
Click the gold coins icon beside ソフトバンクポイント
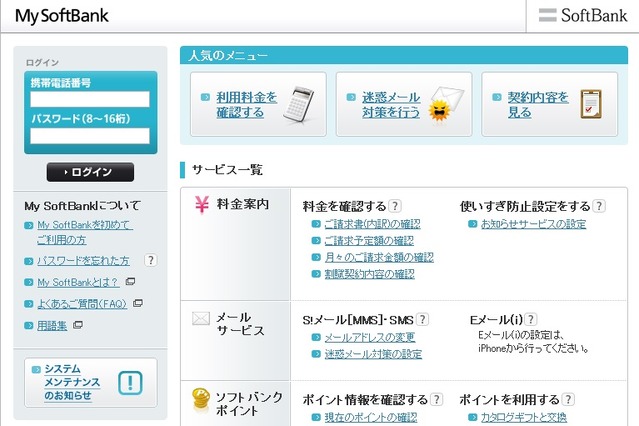[201, 401]
